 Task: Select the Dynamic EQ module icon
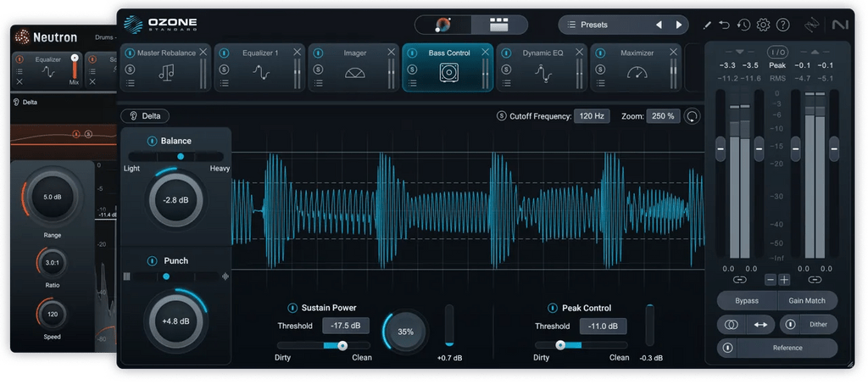[x=543, y=73]
